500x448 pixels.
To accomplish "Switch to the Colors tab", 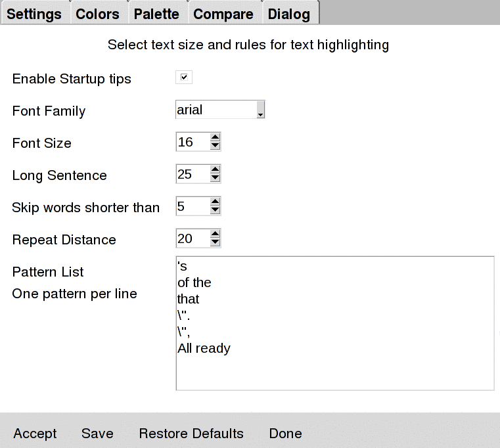I will (98, 14).
